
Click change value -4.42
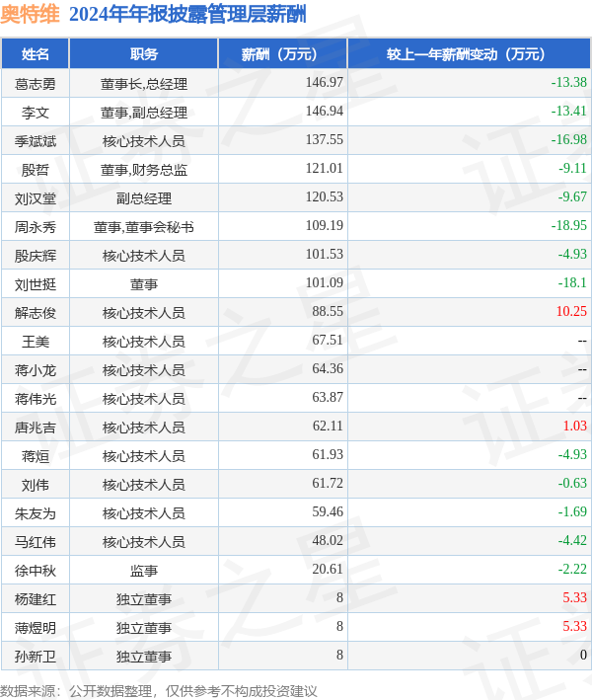[572, 540]
